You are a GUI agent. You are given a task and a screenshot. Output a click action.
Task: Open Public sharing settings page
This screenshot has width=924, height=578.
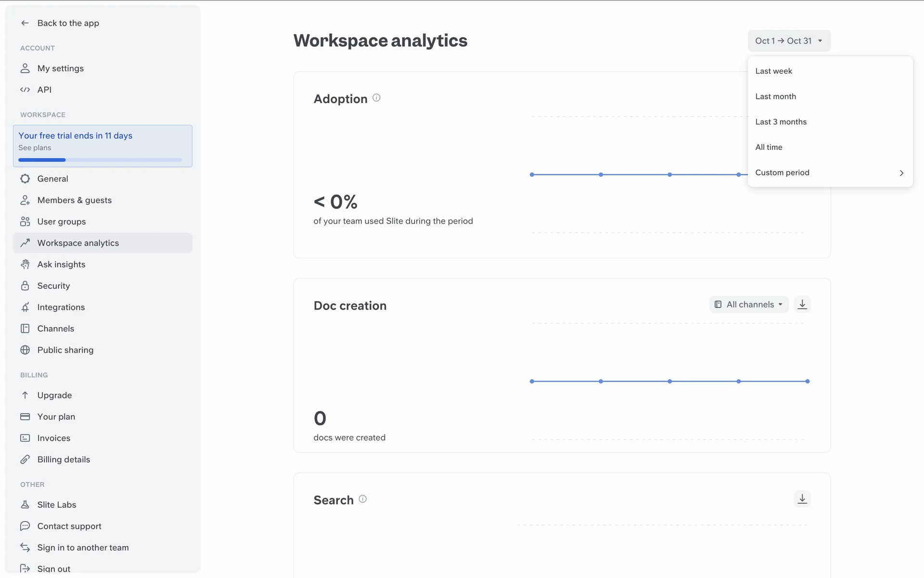click(65, 350)
